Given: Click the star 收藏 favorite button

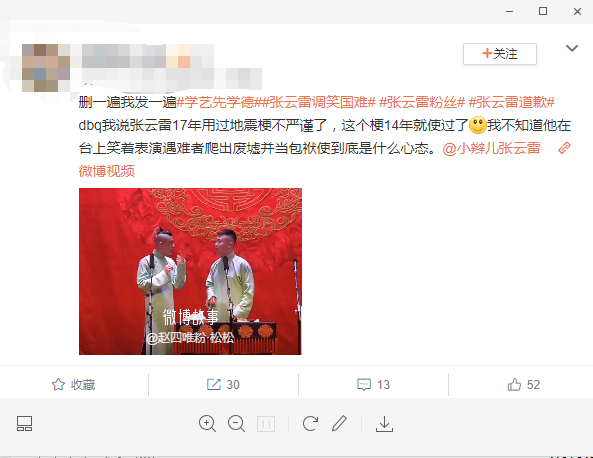Looking at the screenshot, I should [x=73, y=385].
